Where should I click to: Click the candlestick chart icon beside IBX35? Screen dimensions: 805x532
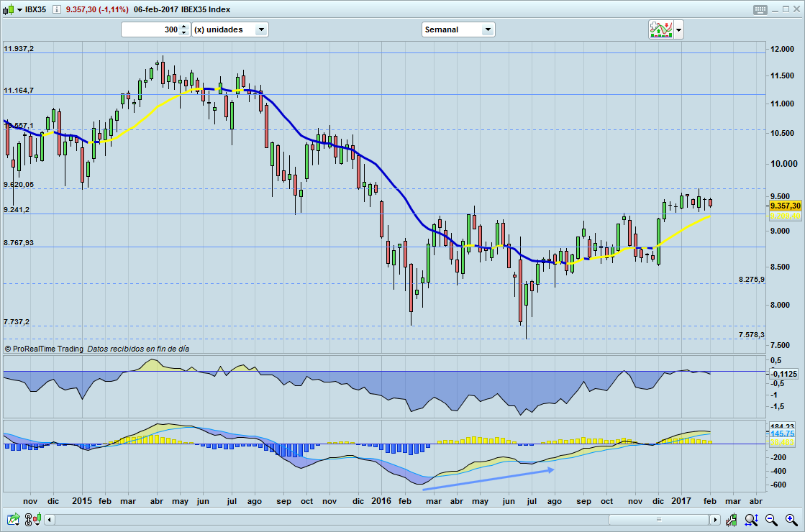(x=7, y=9)
